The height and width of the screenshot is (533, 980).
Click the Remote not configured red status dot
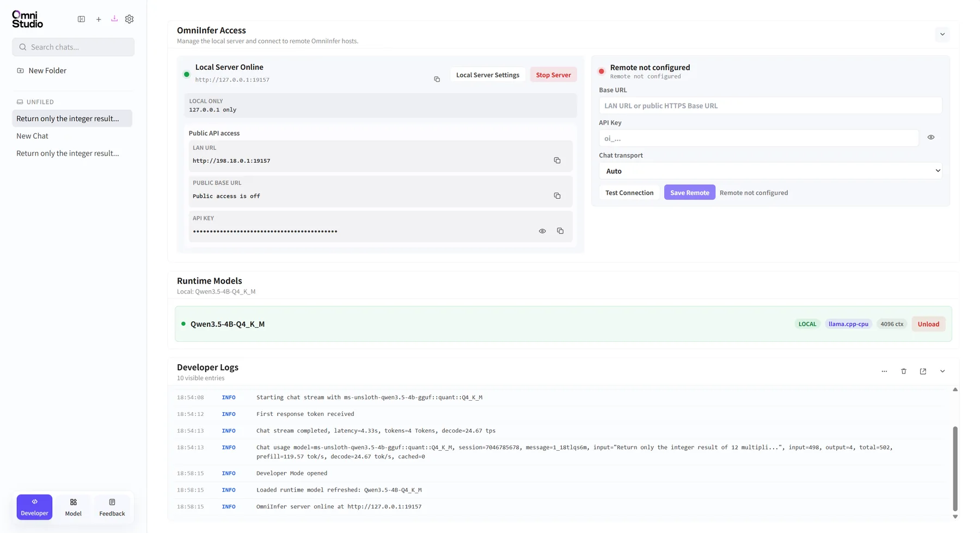[x=602, y=71]
